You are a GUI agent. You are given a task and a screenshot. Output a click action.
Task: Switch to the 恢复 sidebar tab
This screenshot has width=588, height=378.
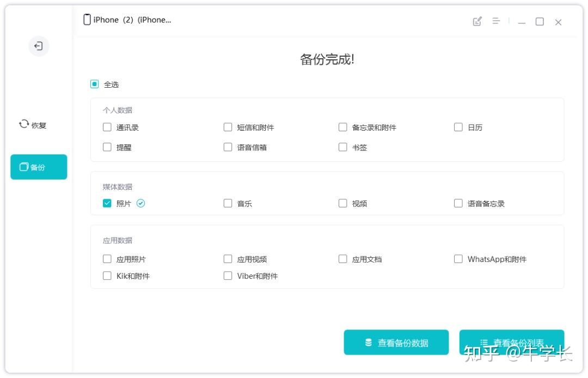tap(33, 125)
